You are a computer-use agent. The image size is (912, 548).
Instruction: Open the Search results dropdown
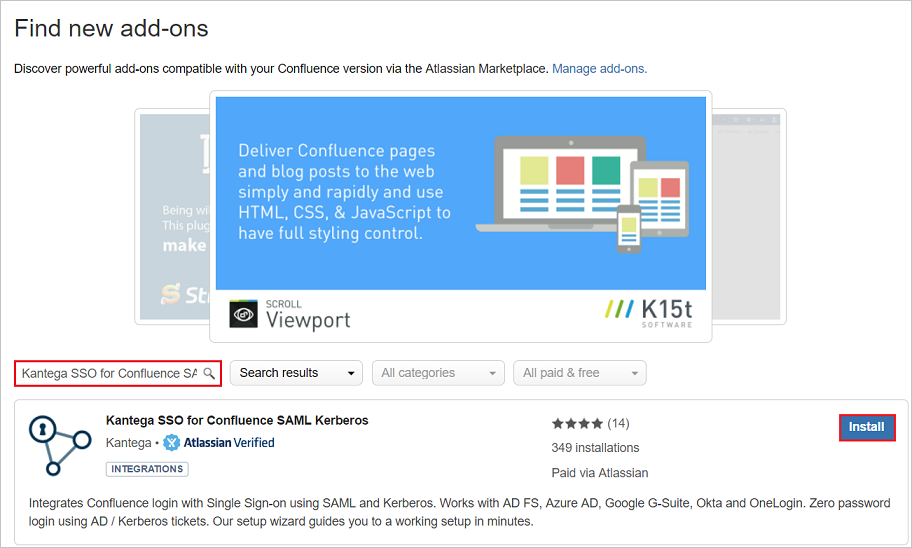(296, 373)
